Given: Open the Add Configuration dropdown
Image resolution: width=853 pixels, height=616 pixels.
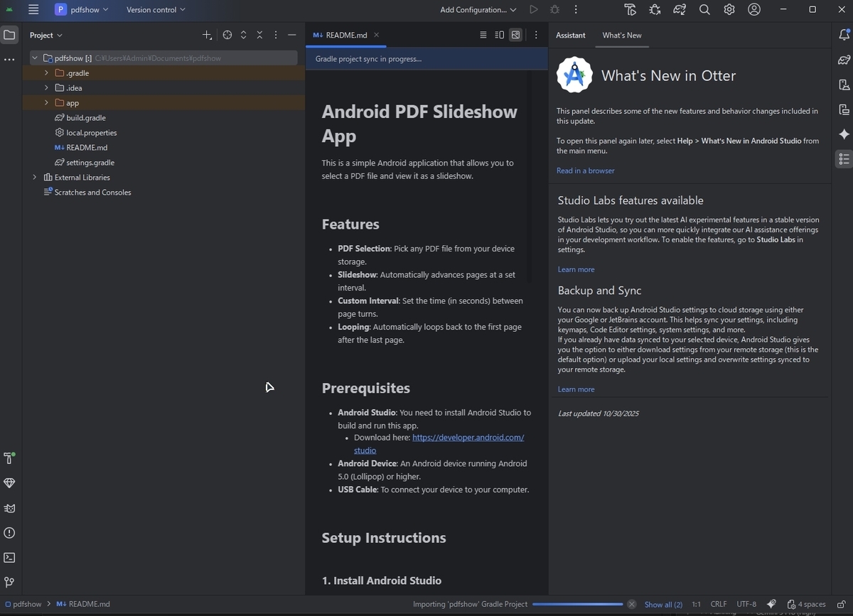Looking at the screenshot, I should tap(478, 10).
